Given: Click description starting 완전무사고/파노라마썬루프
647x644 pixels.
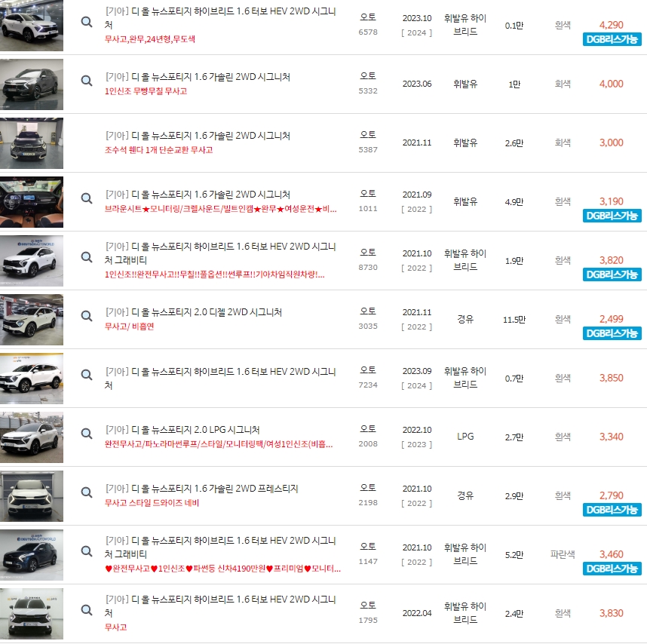Looking at the screenshot, I should [219, 444].
